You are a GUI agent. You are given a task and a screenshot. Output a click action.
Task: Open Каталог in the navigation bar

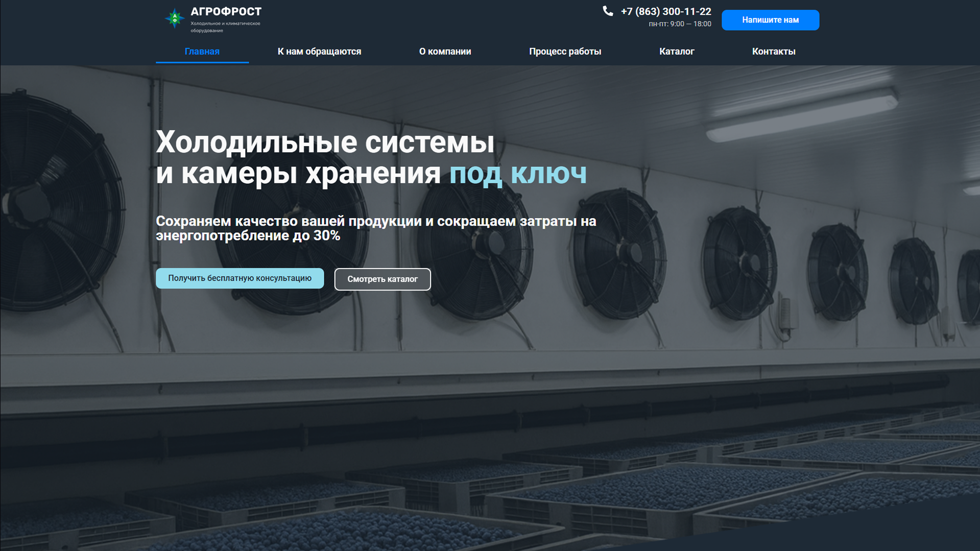[676, 52]
